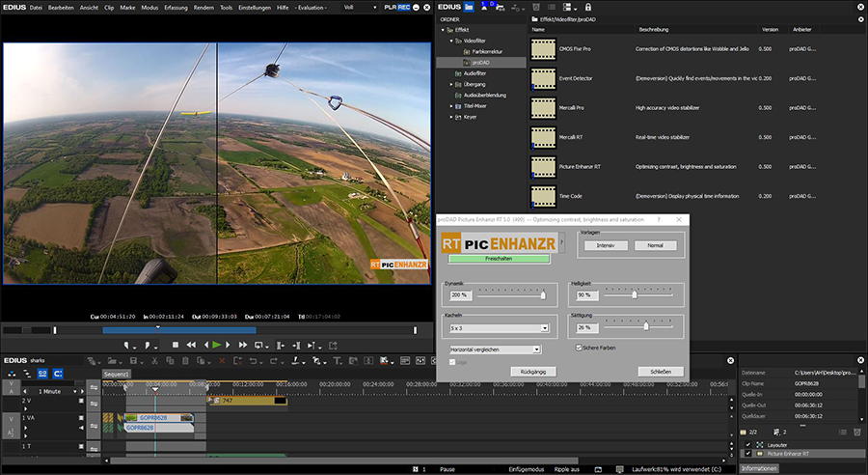Click the Sättigung slider handle

(x=645, y=327)
